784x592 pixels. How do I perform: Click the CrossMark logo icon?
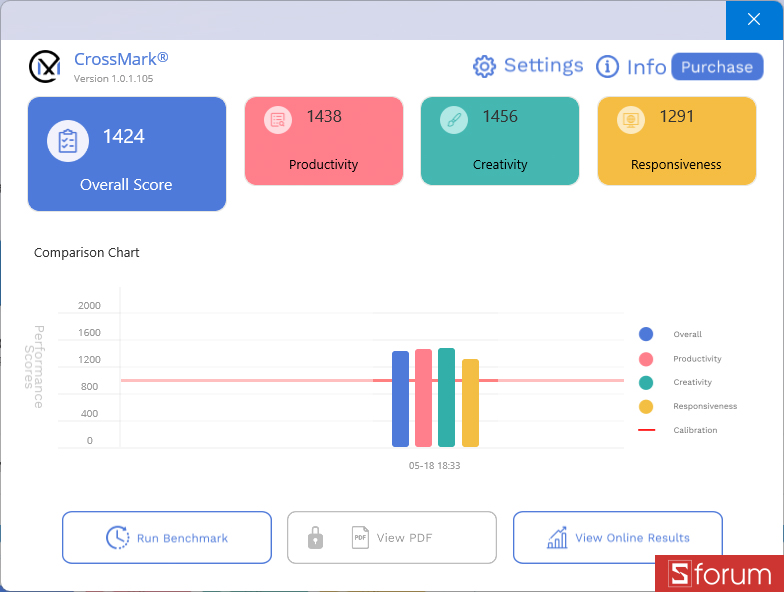pos(45,66)
